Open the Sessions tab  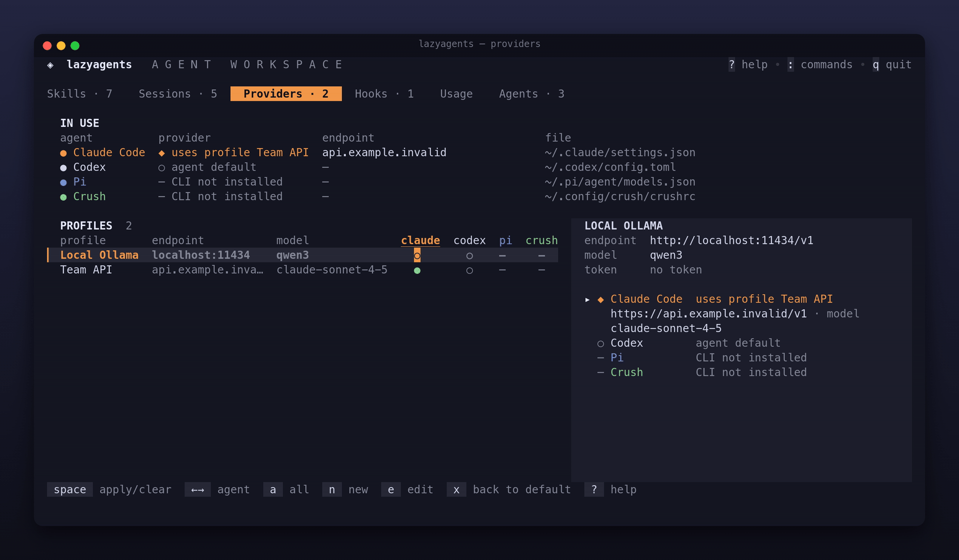178,94
